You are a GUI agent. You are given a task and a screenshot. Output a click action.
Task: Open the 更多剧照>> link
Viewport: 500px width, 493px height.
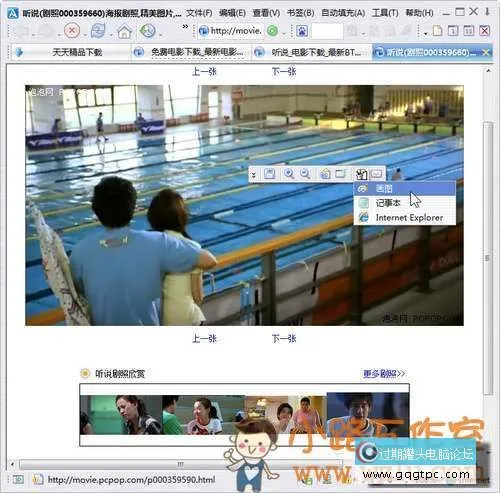[x=384, y=374]
